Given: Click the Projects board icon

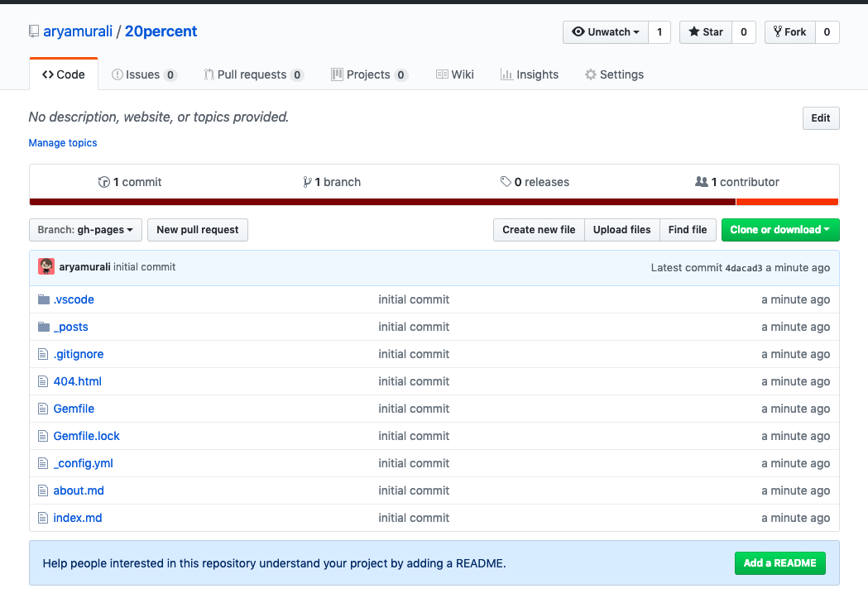Looking at the screenshot, I should (x=337, y=74).
